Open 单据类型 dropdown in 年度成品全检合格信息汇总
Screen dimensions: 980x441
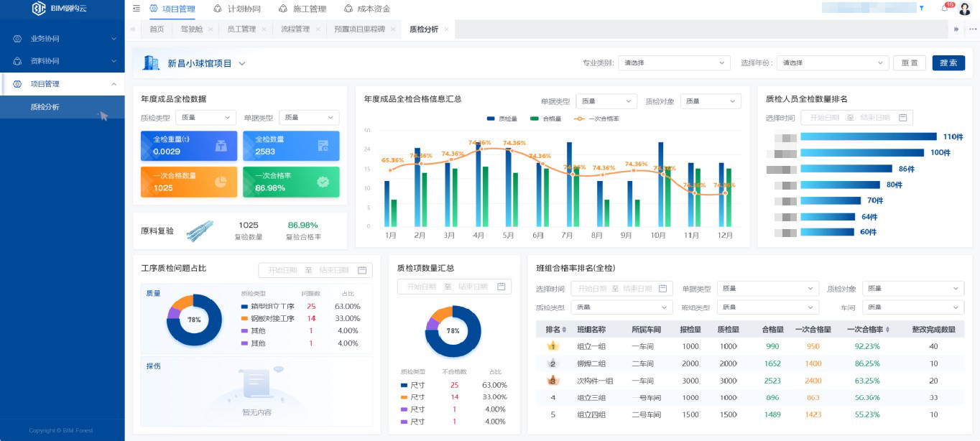606,101
